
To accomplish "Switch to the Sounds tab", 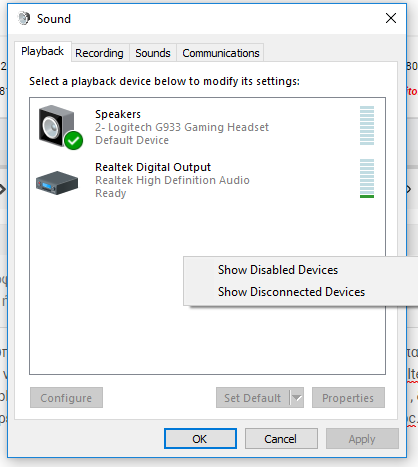I will 153,53.
